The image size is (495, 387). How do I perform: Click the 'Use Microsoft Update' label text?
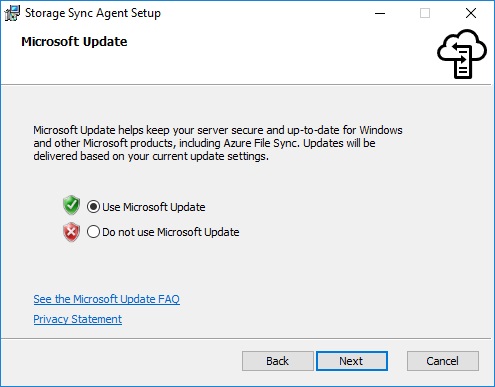(x=154, y=207)
